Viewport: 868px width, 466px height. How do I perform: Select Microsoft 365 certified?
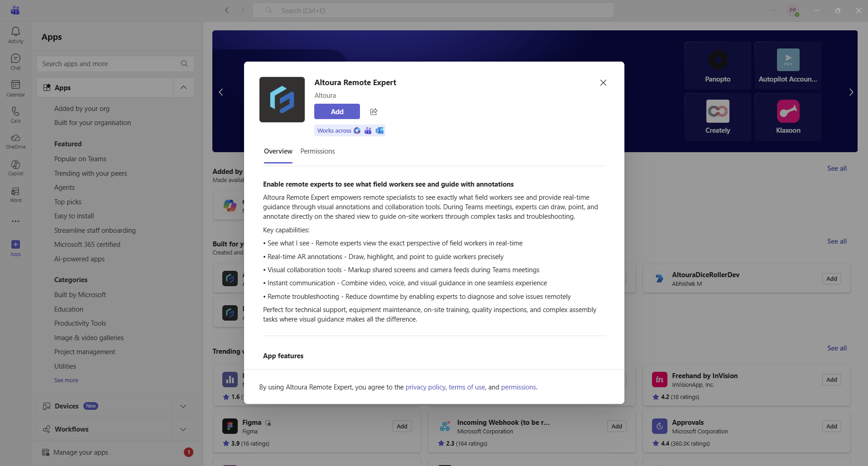pyautogui.click(x=87, y=245)
